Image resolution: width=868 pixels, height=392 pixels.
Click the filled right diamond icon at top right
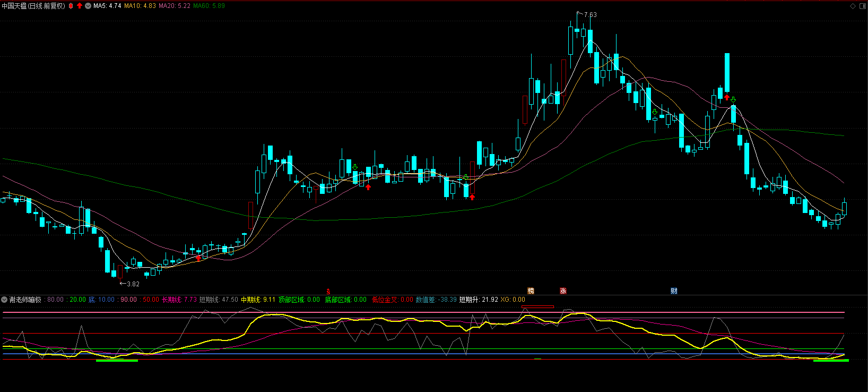pos(862,6)
